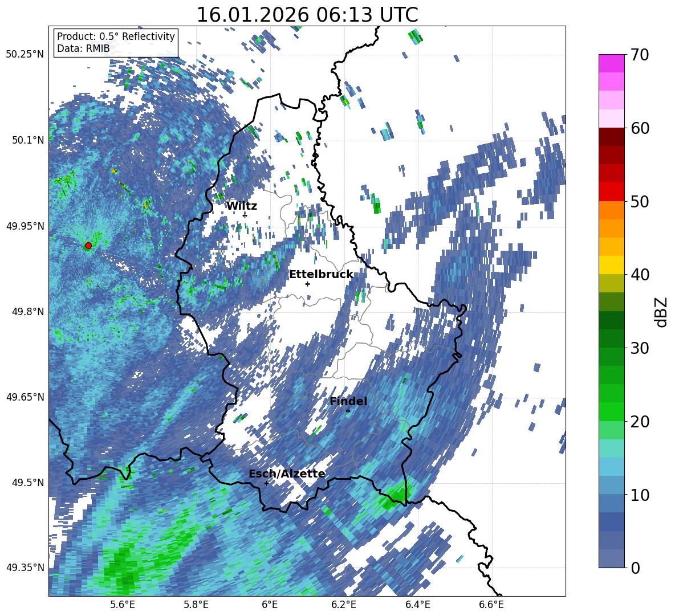
Task: Click the bright green 20 dBZ colorbar segment
Action: point(611,411)
